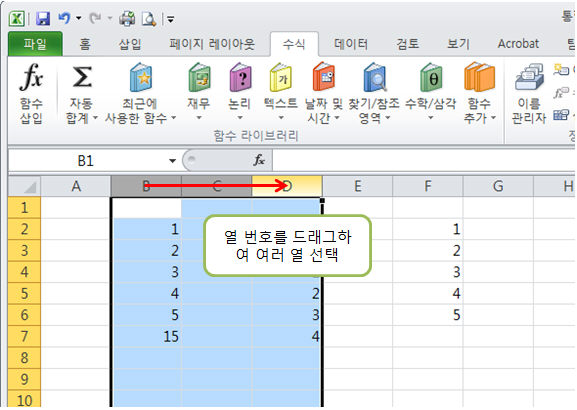Switch to the Page Layout (페이지 레이아웃) tab

click(212, 44)
